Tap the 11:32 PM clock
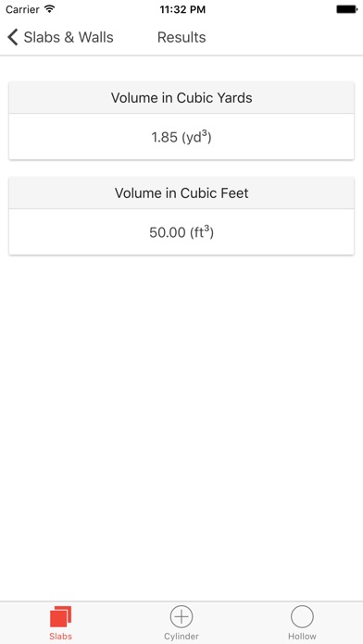 pos(182,9)
